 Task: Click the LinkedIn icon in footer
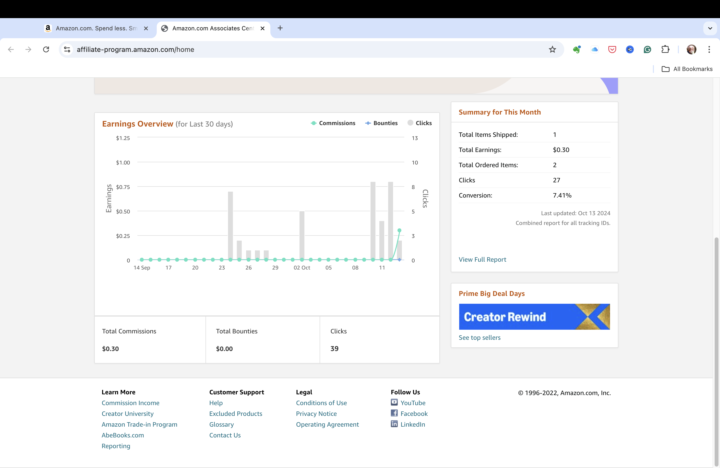[394, 424]
